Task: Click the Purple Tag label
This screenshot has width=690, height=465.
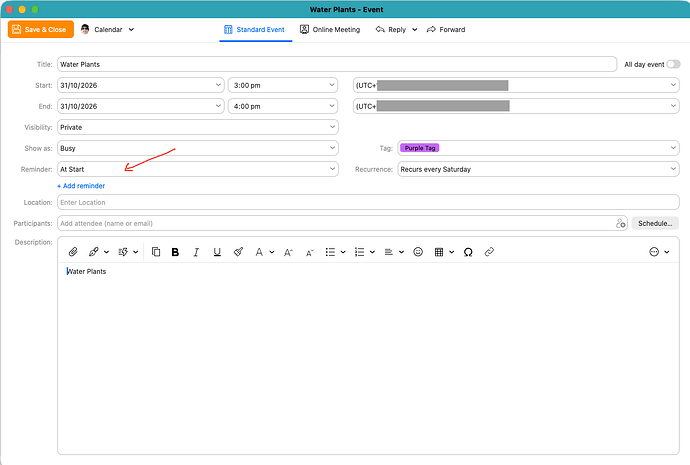Action: pos(420,148)
